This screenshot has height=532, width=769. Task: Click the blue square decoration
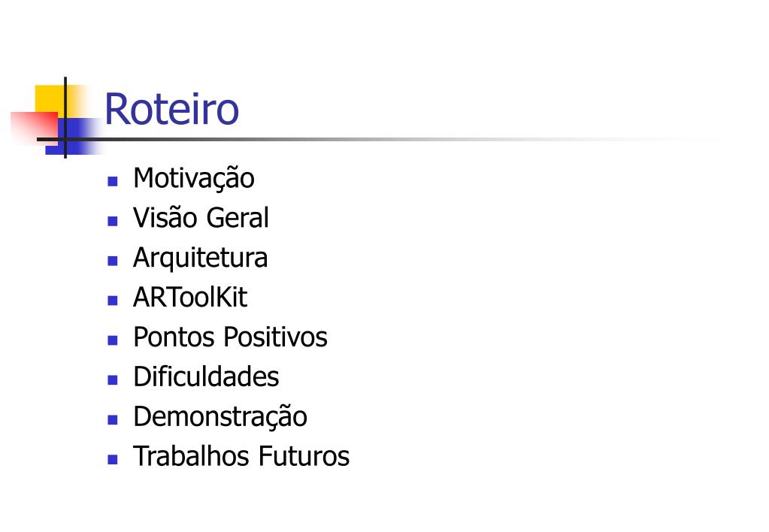click(74, 138)
